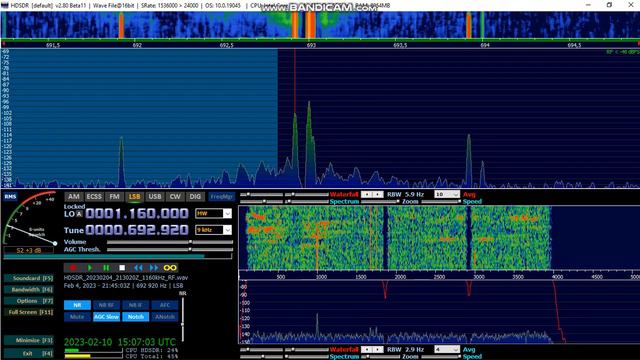
Task: Switch to USB mode
Action: tap(155, 197)
